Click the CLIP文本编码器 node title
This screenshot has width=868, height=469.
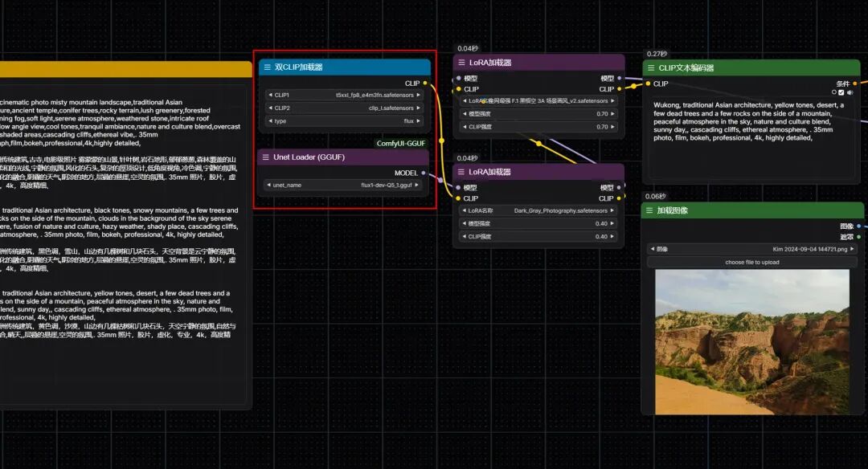pyautogui.click(x=686, y=68)
